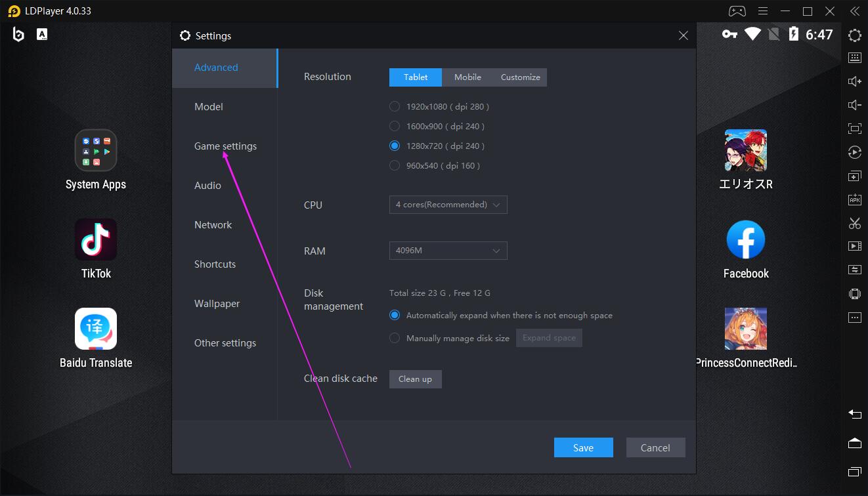
Task: Close the Settings dialog
Action: click(683, 36)
